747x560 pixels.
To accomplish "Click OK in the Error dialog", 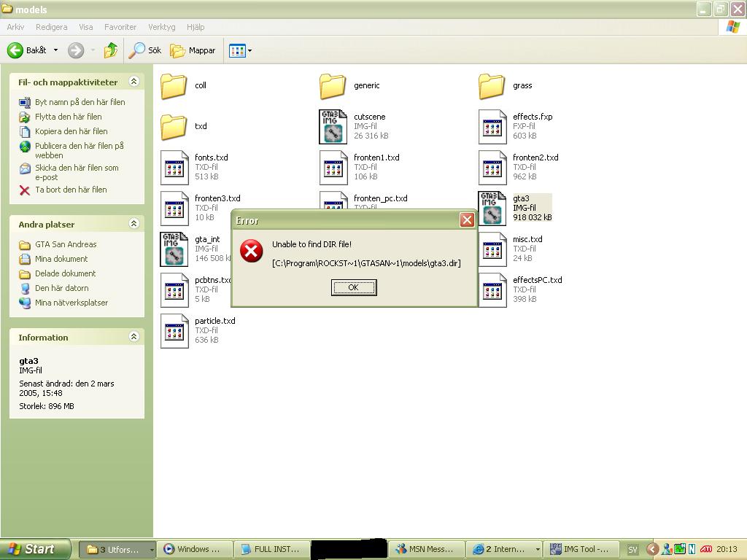I will click(354, 287).
